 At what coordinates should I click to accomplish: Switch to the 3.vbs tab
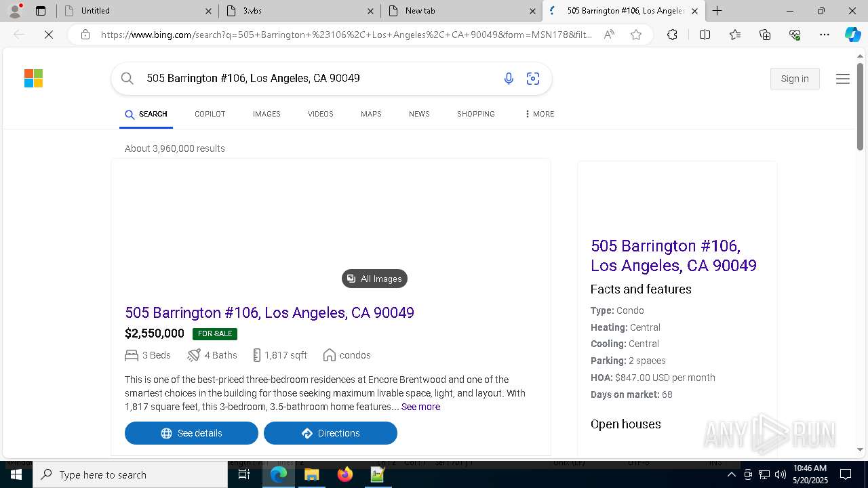tap(299, 11)
